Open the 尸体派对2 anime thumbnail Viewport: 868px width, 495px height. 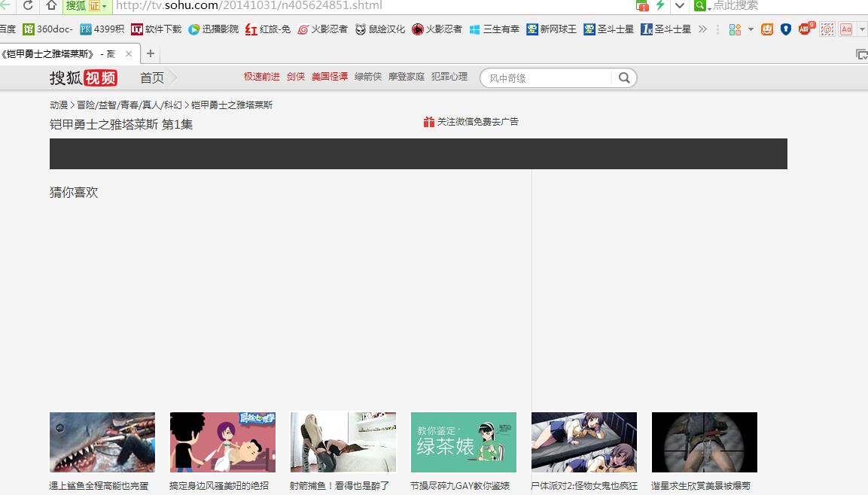click(584, 442)
